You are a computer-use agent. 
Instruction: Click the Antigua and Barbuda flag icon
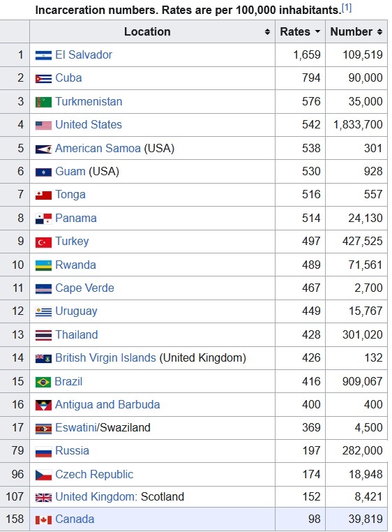point(43,405)
